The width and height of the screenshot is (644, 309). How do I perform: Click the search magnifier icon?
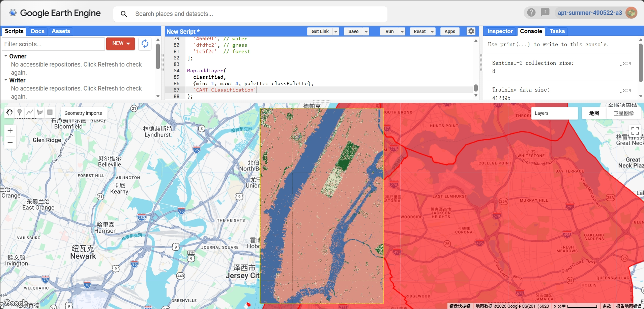coord(124,14)
